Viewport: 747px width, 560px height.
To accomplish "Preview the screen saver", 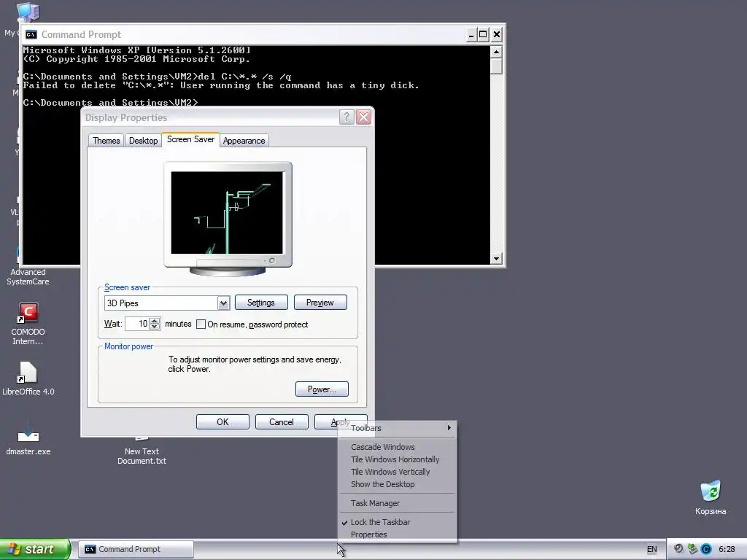I will click(x=320, y=303).
